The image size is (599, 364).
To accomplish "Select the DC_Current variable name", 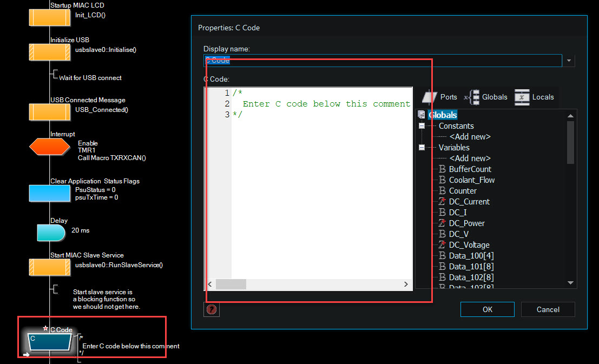I will 469,201.
